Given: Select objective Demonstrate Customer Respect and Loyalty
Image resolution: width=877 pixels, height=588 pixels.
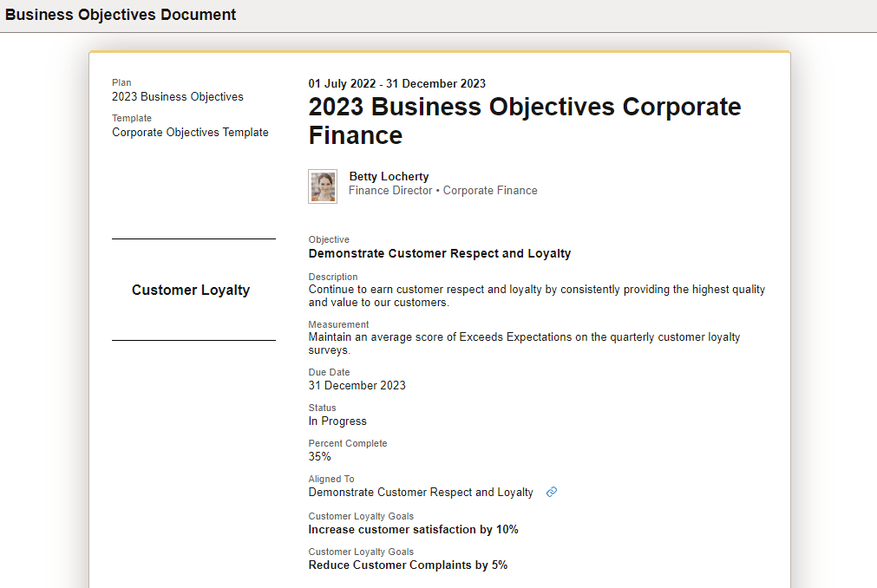Looking at the screenshot, I should point(439,253).
